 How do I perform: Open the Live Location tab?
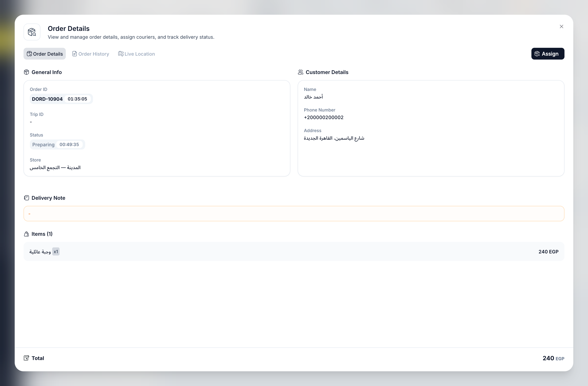click(x=137, y=54)
